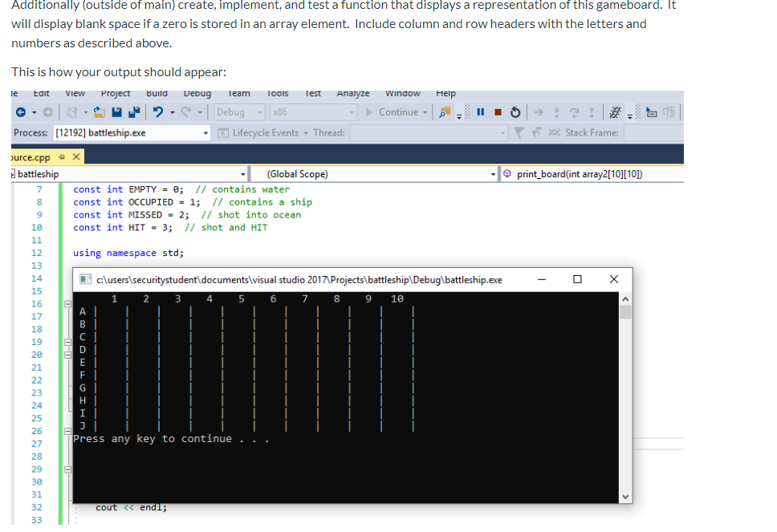Collapse code block at line 29

(x=68, y=469)
